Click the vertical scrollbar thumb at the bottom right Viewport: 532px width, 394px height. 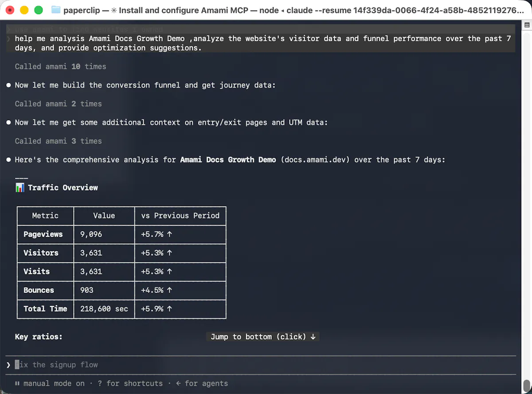527,385
